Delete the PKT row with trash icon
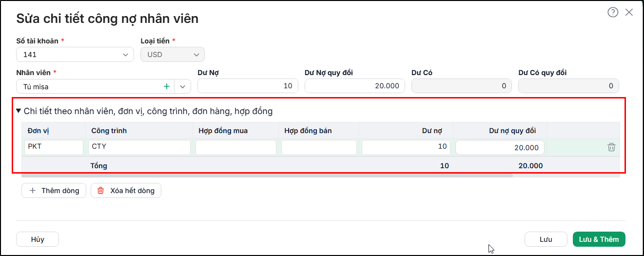Image resolution: width=644 pixels, height=256 pixels. click(x=611, y=147)
